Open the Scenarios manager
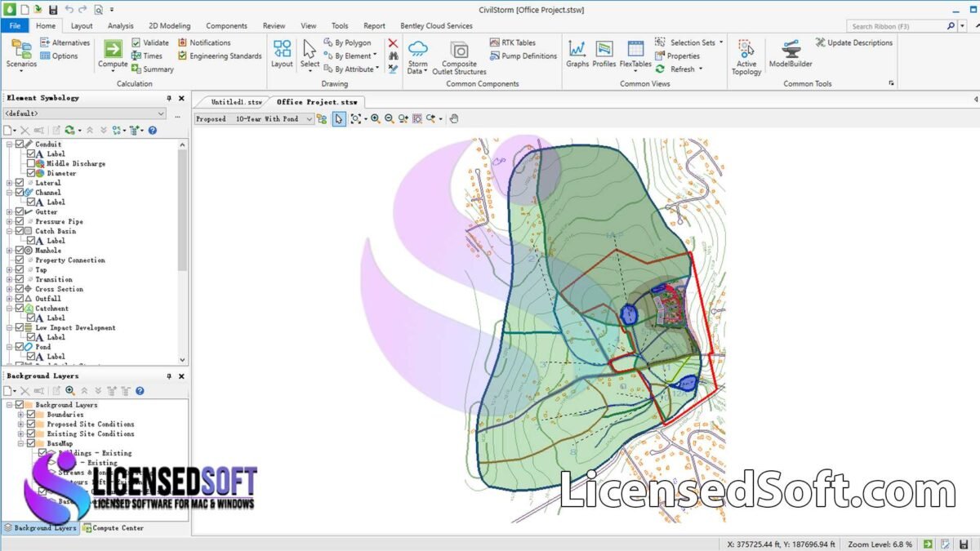Screen dimensions: 980x551 pyautogui.click(x=21, y=54)
